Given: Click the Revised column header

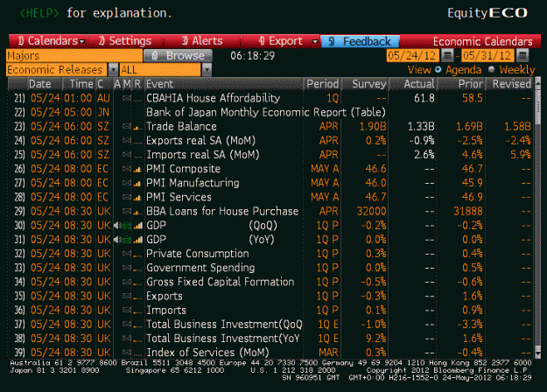Looking at the screenshot, I should point(511,84).
